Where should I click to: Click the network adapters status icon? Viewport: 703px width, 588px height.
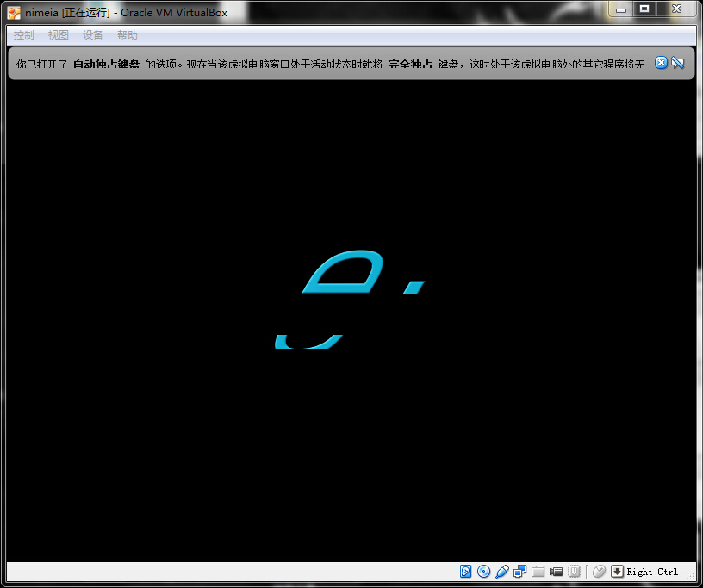[520, 572]
